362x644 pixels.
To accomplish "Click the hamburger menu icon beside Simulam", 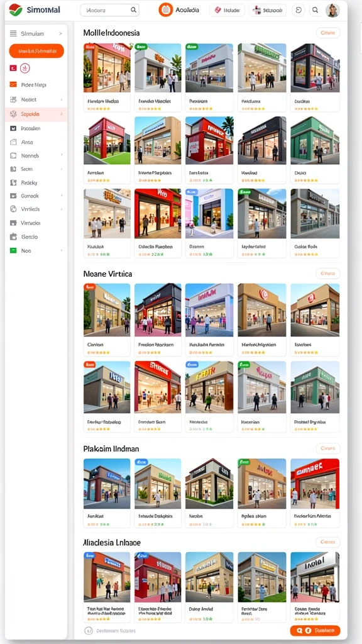I will [x=13, y=34].
